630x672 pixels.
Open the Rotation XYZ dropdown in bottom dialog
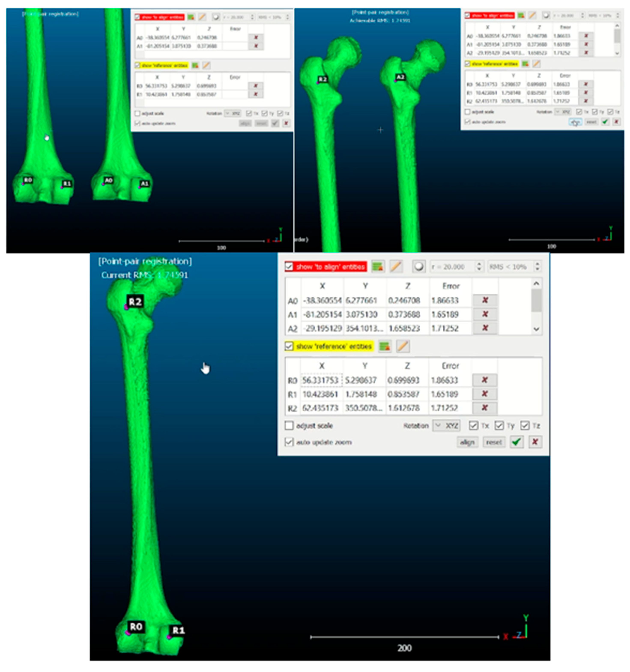pos(446,425)
